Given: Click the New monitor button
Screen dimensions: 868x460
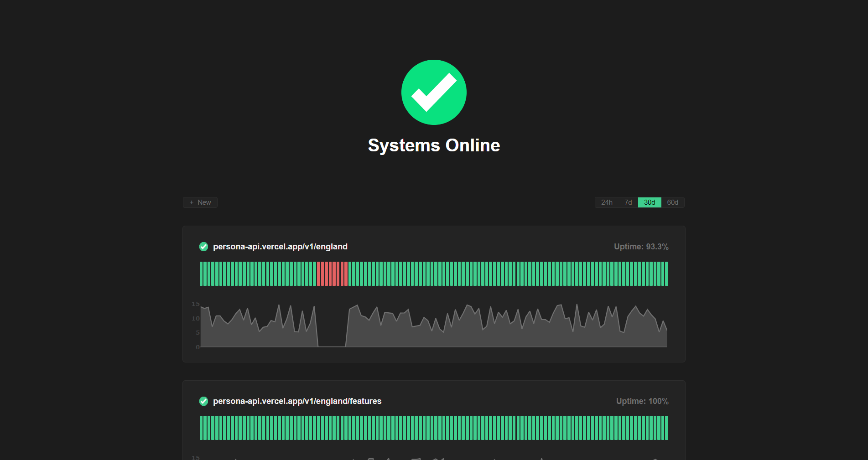Looking at the screenshot, I should tap(200, 202).
